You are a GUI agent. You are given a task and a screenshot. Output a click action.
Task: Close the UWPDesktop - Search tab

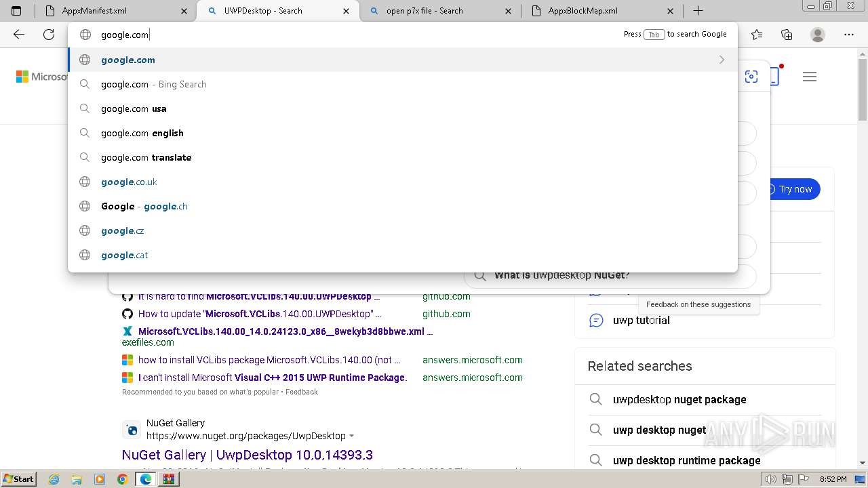point(347,11)
